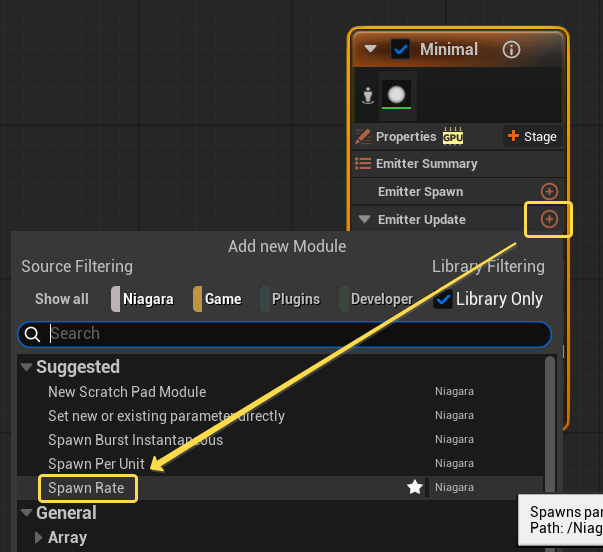This screenshot has width=603, height=552.
Task: Toggle Developer source filter
Action: click(377, 299)
